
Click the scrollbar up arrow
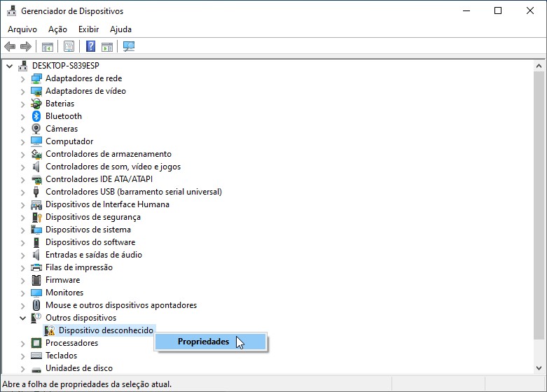(539, 66)
